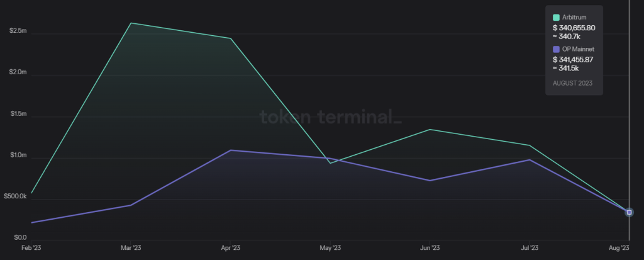Click Arbitrum line point at Jul '23
The image size is (644, 260).
[530, 145]
